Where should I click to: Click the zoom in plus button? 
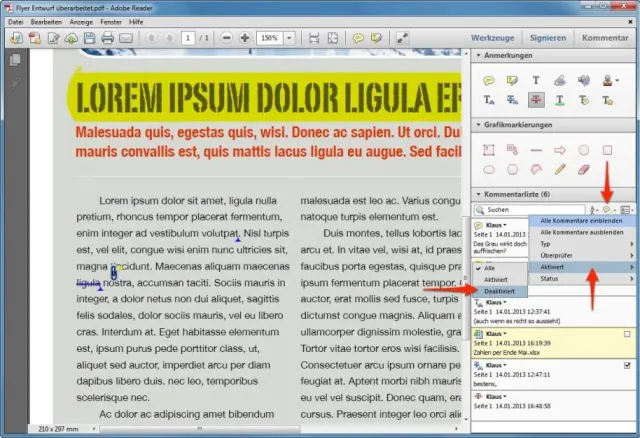pyautogui.click(x=244, y=38)
